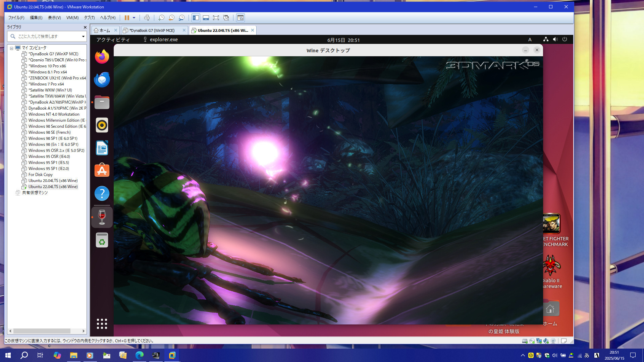Click the network adapter status icon

539,341
